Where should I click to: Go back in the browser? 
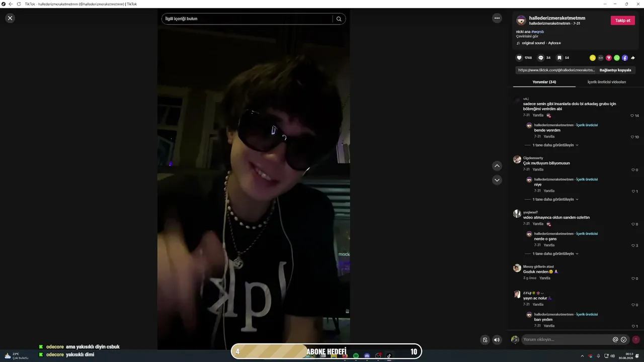(11, 4)
